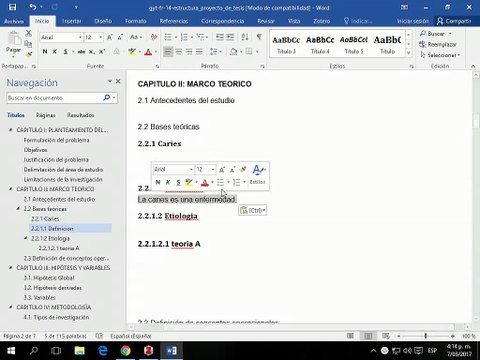Apply Título 5 style

354,45
